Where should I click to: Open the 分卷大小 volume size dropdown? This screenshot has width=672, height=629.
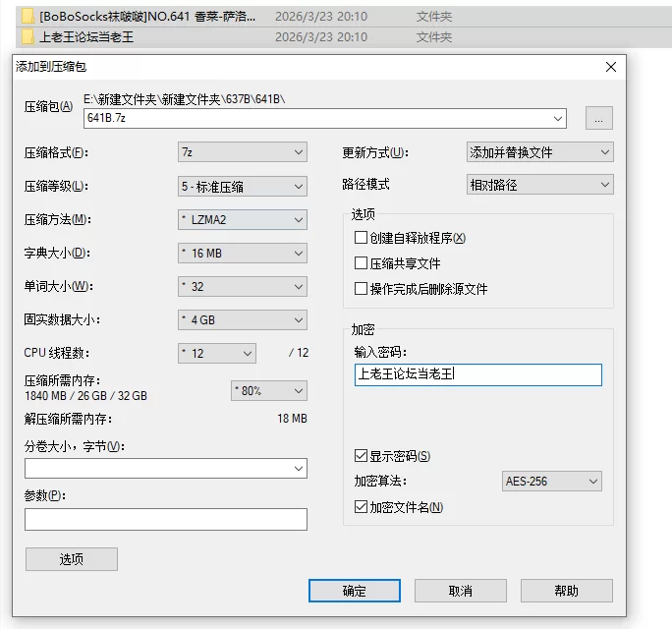pyautogui.click(x=299, y=469)
